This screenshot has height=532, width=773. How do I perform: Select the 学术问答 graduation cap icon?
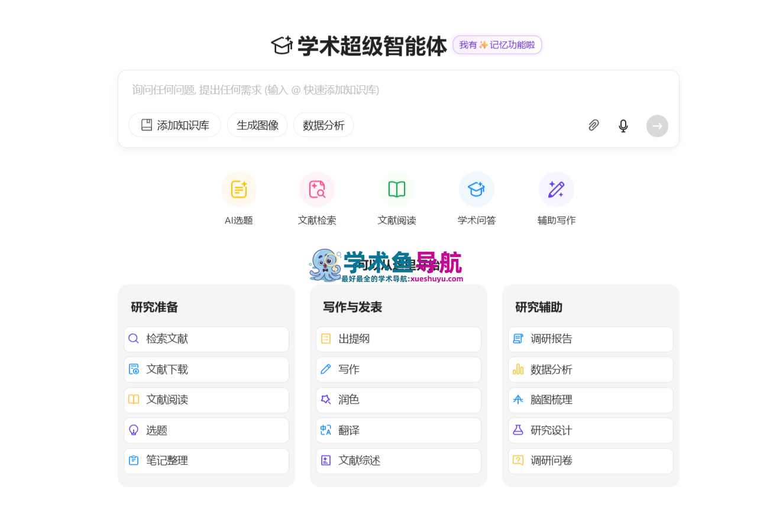coord(476,189)
